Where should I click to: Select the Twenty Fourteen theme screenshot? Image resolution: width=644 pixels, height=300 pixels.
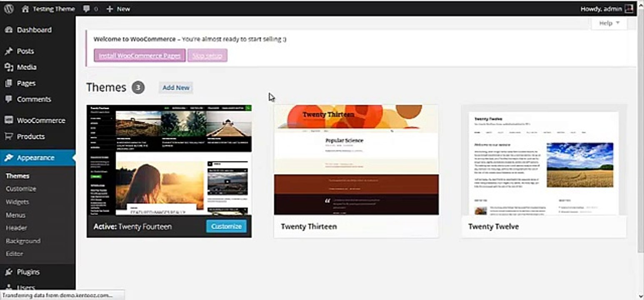point(169,160)
